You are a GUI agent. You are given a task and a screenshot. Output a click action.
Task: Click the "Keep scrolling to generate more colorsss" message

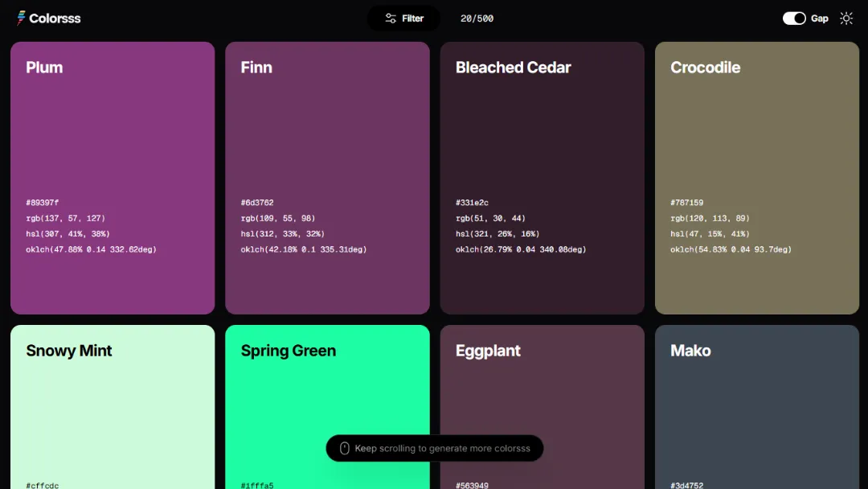pos(442,448)
